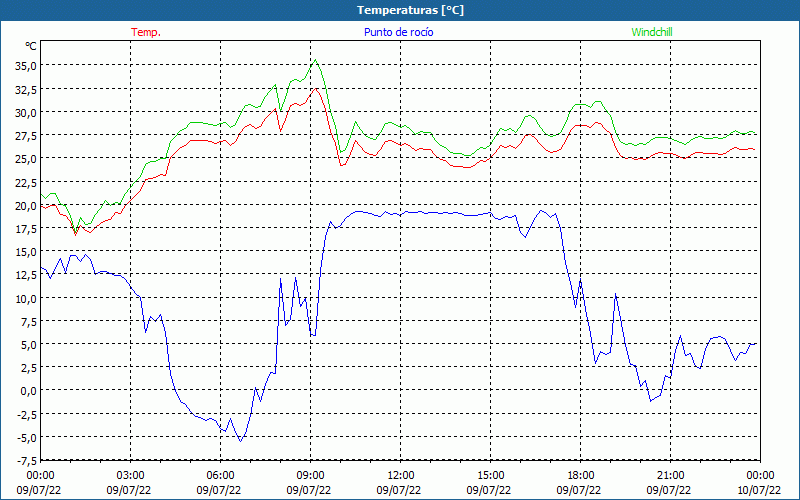Viewport: 800px width, 500px height.
Task: Click the '09:00' time label
Action: click(310, 476)
